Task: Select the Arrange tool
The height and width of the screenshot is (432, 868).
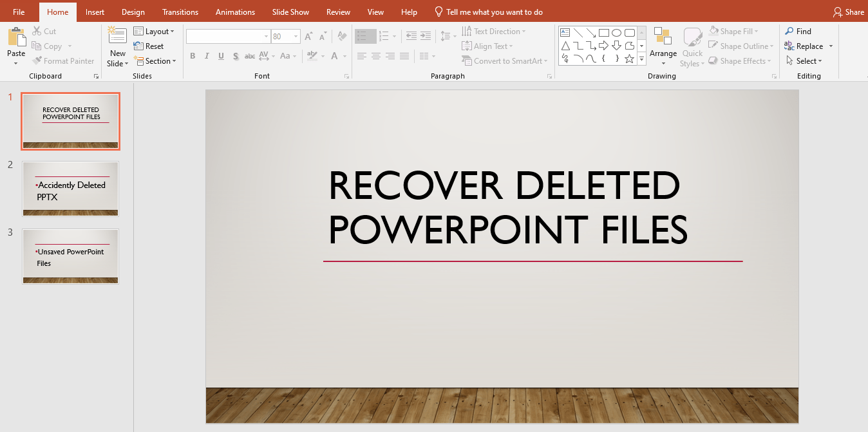Action: coord(663,45)
